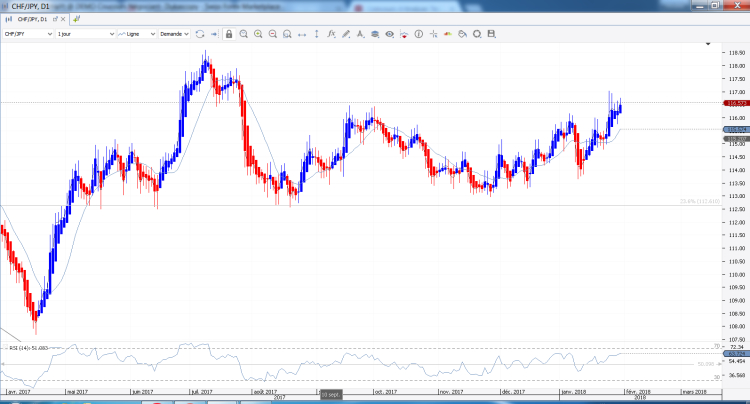Open the 'Demande' price side dropdown
Image resolution: width=750 pixels, height=404 pixels.
pyautogui.click(x=175, y=34)
